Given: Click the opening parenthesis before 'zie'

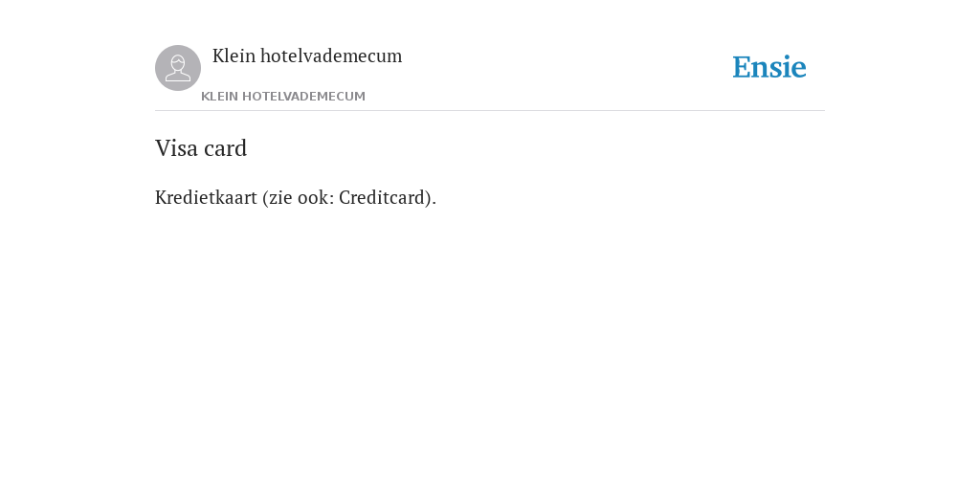Looking at the screenshot, I should [265, 198].
